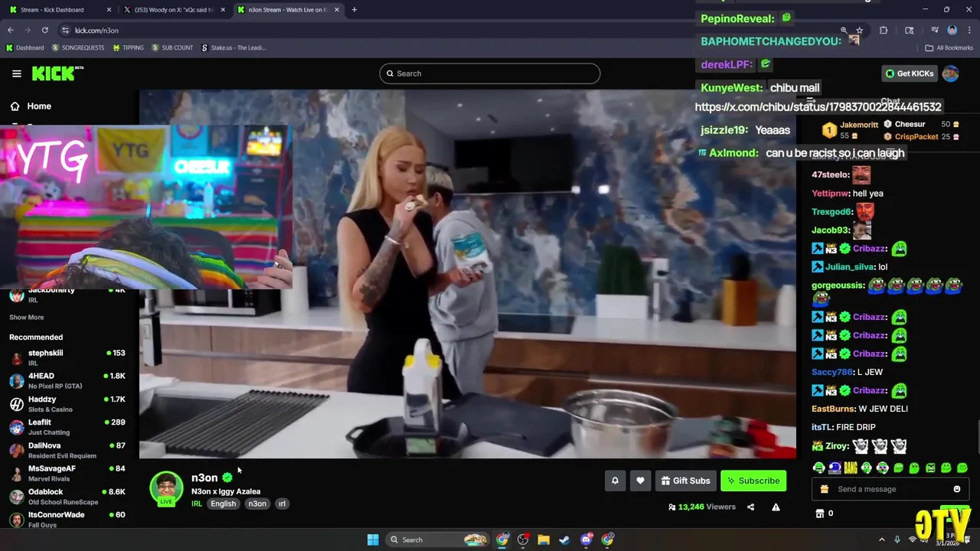Open the chat emoji picker
This screenshot has height=551, width=980.
956,489
